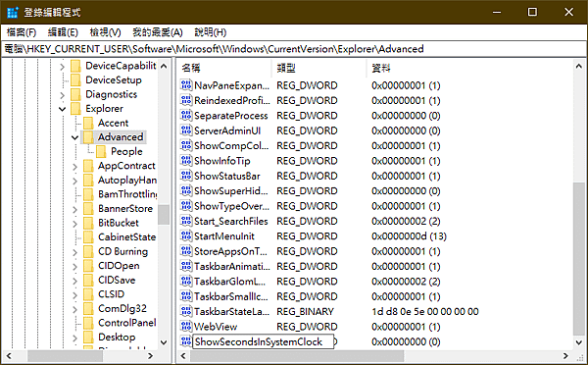
Task: Click the values pane scroll-up arrow
Action: pos(578,66)
